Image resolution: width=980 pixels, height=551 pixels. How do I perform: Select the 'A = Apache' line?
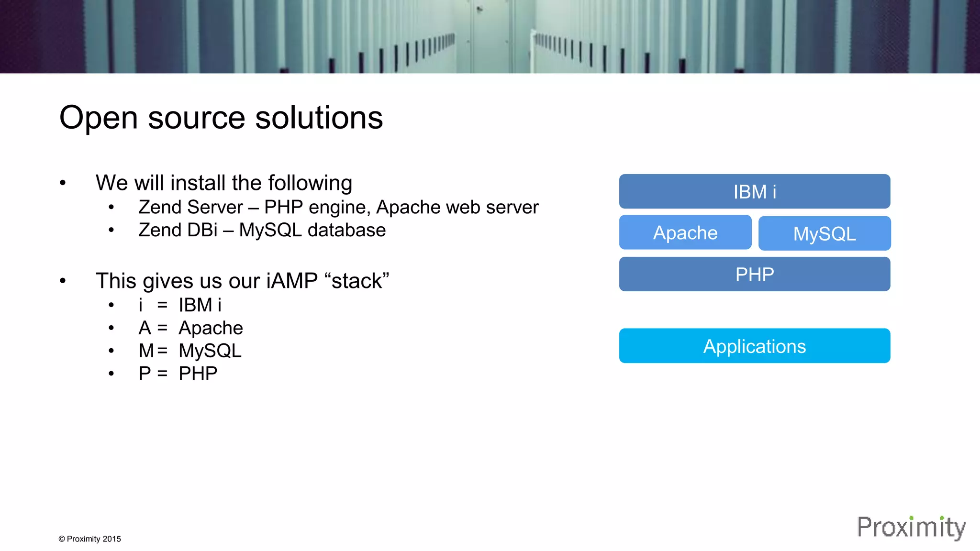click(x=190, y=328)
